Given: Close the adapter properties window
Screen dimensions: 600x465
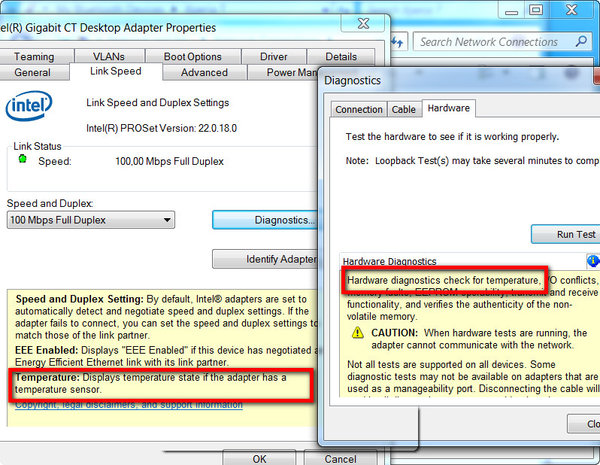Looking at the screenshot, I should pyautogui.click(x=363, y=24).
